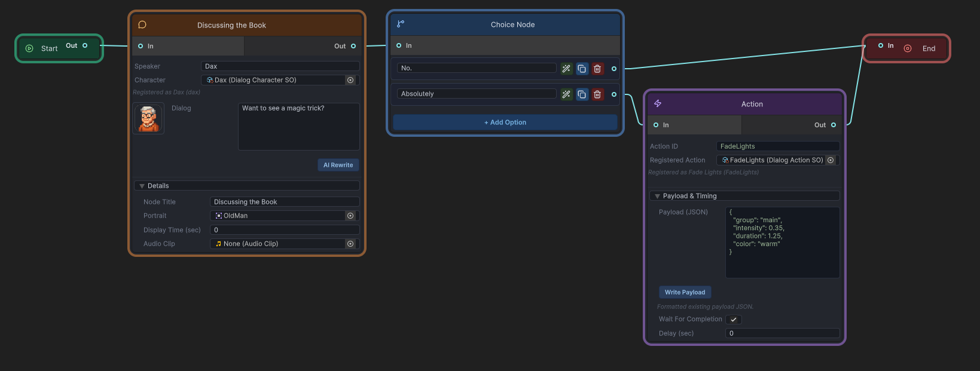Delete the 'Absolutely' choice option
The image size is (980, 371).
tap(597, 94)
